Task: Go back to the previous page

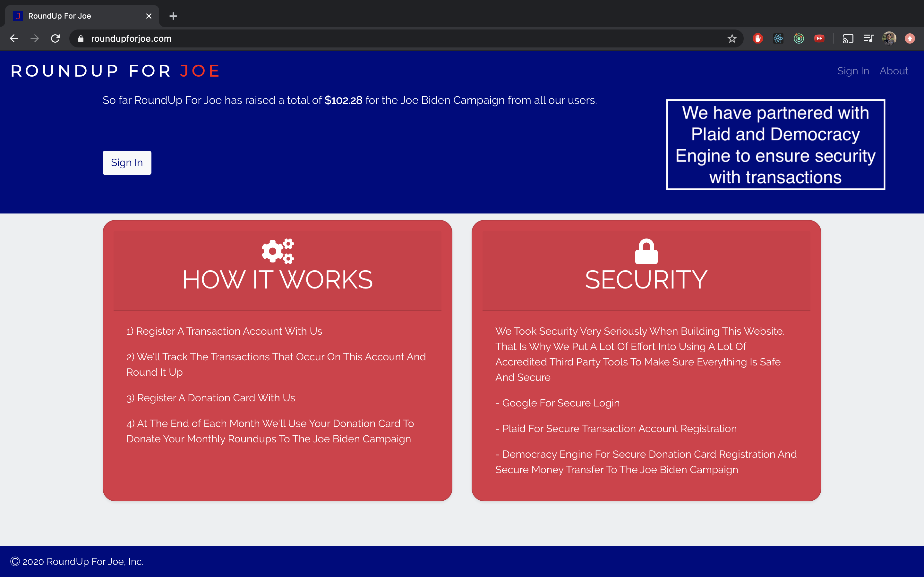Action: (14, 38)
